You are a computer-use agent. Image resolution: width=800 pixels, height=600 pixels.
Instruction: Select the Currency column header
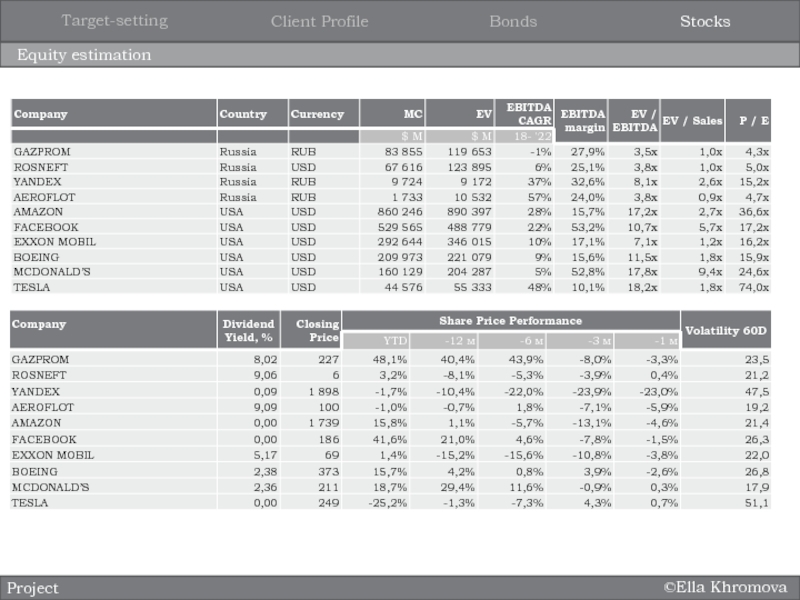pyautogui.click(x=317, y=114)
